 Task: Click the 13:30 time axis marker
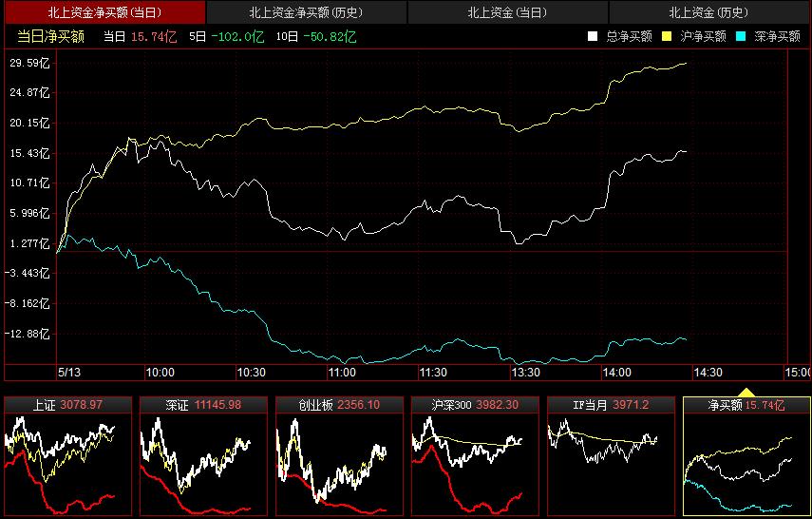tap(525, 372)
